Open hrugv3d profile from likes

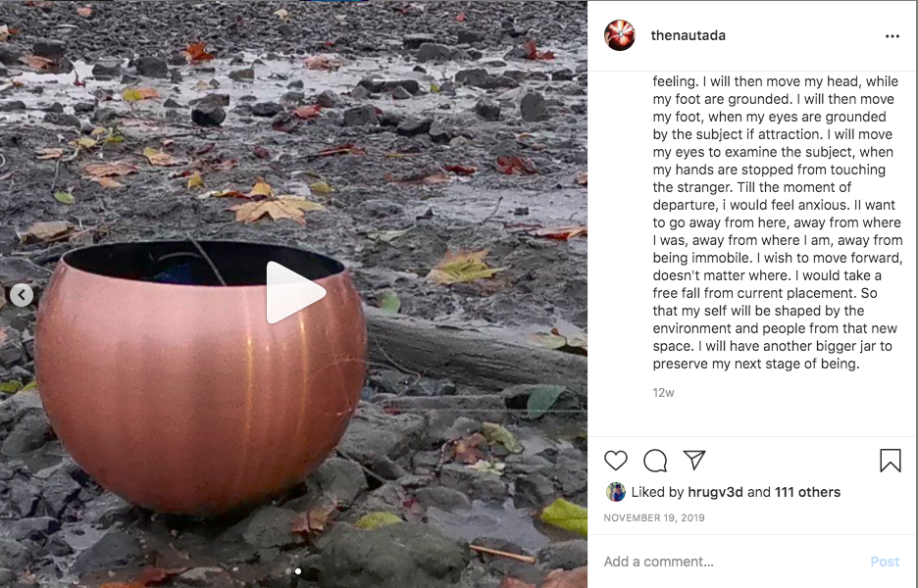click(x=715, y=492)
